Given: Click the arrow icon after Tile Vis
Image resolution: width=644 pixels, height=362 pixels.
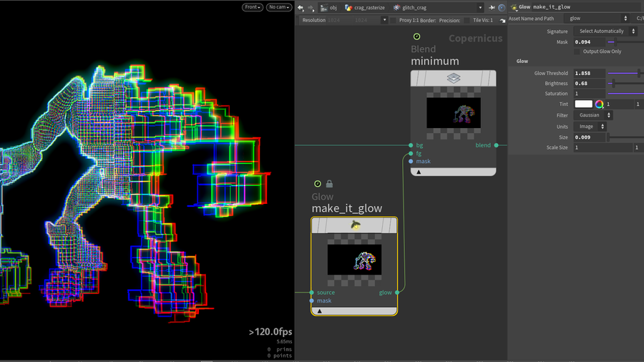Looking at the screenshot, I should coord(502,20).
